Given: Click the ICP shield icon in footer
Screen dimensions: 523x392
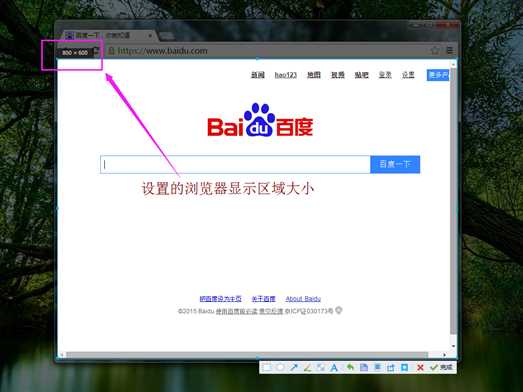Looking at the screenshot, I should (x=339, y=311).
